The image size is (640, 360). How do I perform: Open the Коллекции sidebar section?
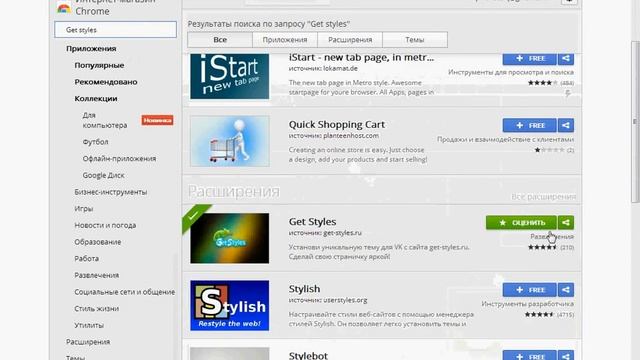coord(96,99)
